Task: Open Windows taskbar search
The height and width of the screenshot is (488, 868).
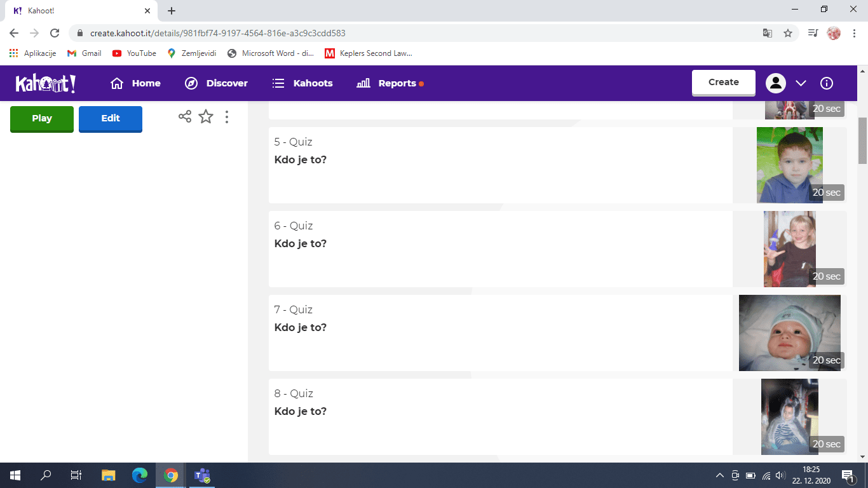Action: [46, 475]
